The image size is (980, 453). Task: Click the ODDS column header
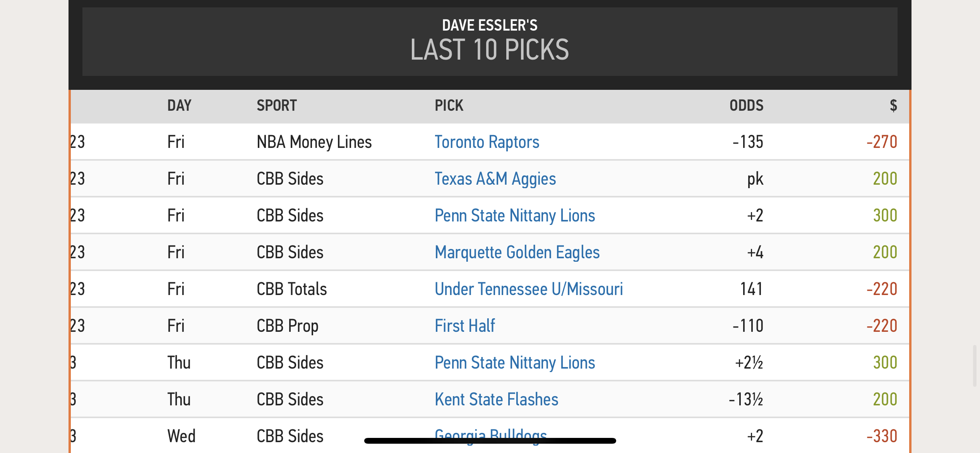point(746,106)
